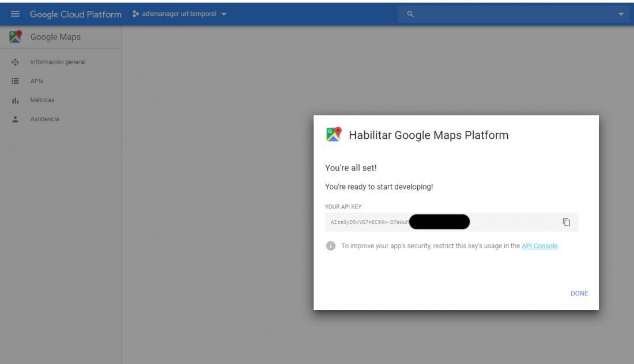Click the "You're all set!" text
This screenshot has width=634, height=364.
(x=350, y=168)
